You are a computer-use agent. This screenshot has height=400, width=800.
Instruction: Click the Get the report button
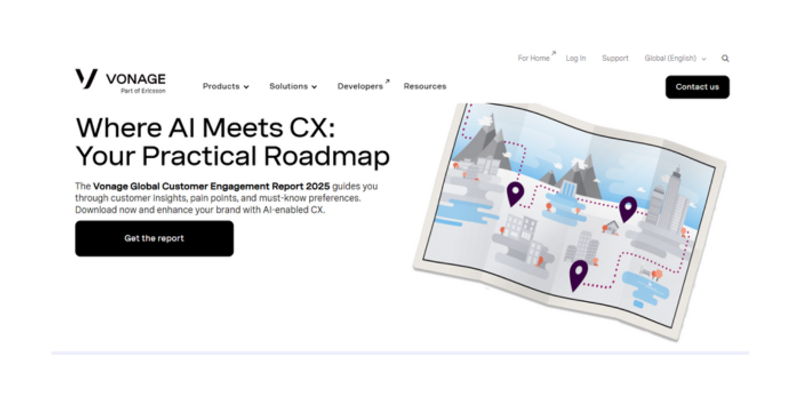click(x=154, y=238)
